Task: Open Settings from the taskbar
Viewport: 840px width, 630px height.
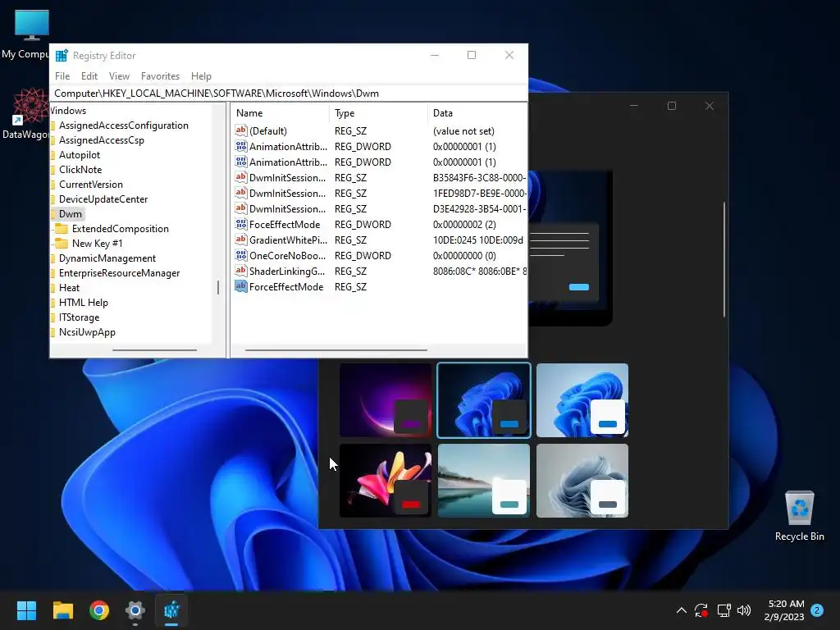Action: (x=135, y=610)
